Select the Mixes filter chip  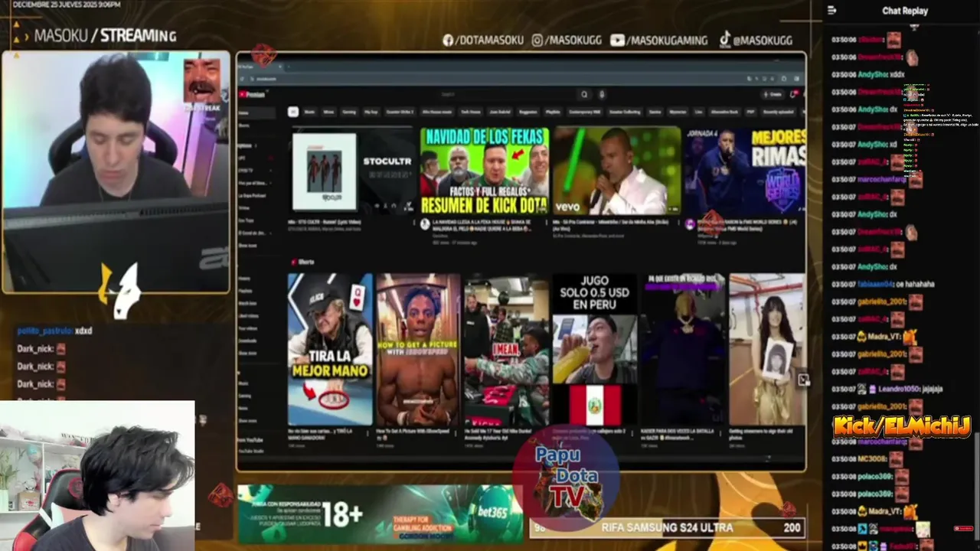coord(328,112)
